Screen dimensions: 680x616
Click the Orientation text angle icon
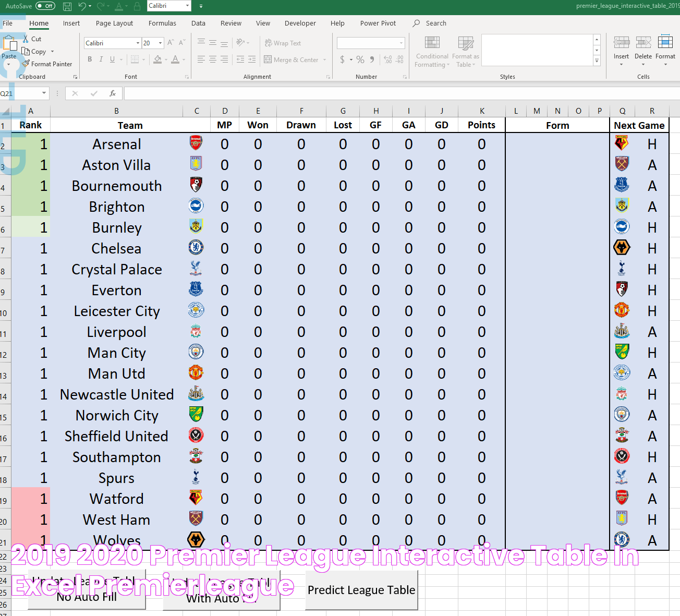click(240, 43)
